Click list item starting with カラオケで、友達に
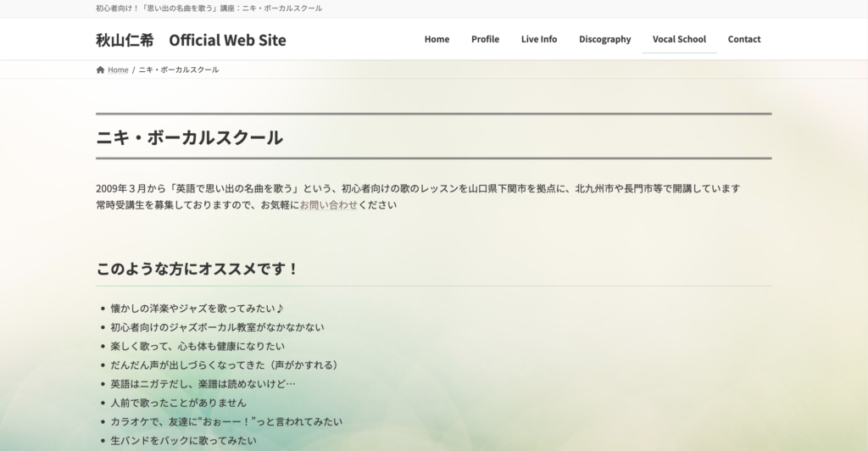 pyautogui.click(x=226, y=421)
